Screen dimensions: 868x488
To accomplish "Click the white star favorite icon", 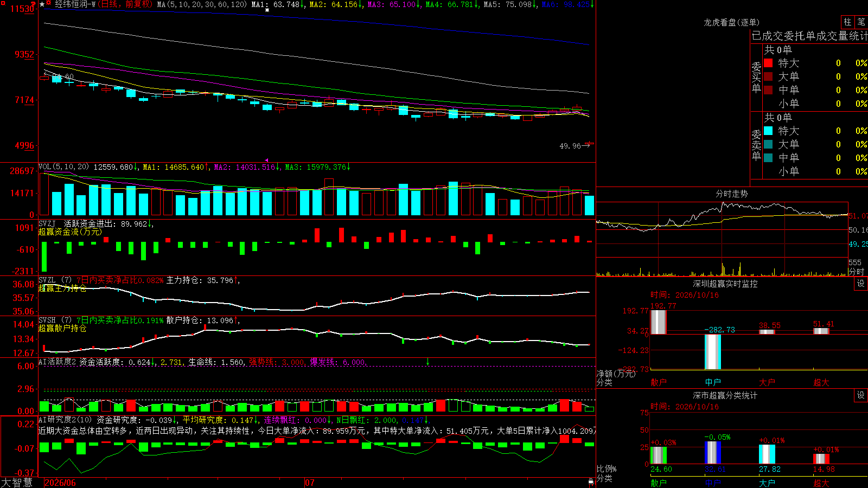I will coord(42,4).
